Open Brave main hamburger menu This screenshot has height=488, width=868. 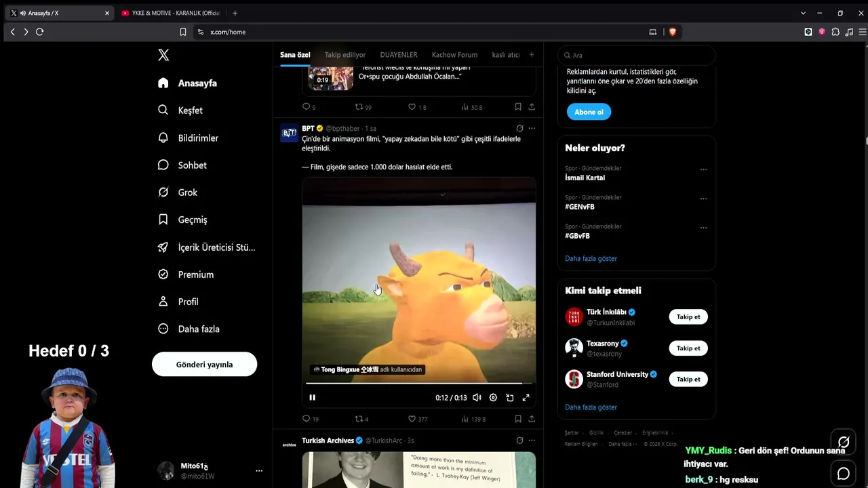pos(863,32)
